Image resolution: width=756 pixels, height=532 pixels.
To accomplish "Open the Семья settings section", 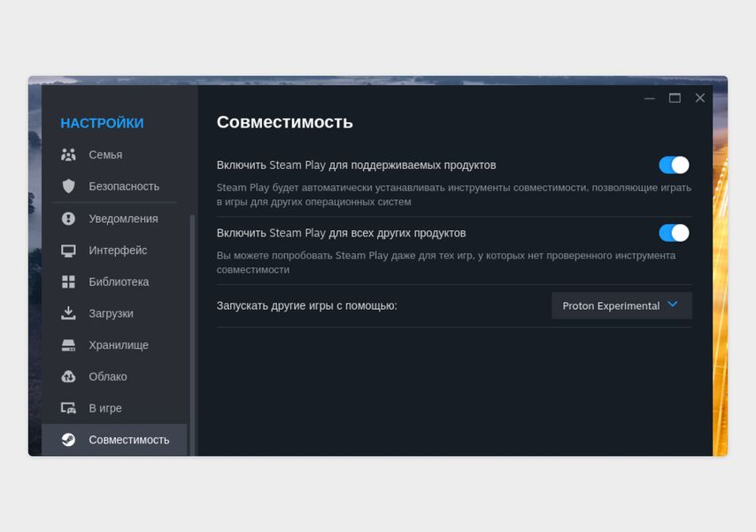I will [x=114, y=155].
